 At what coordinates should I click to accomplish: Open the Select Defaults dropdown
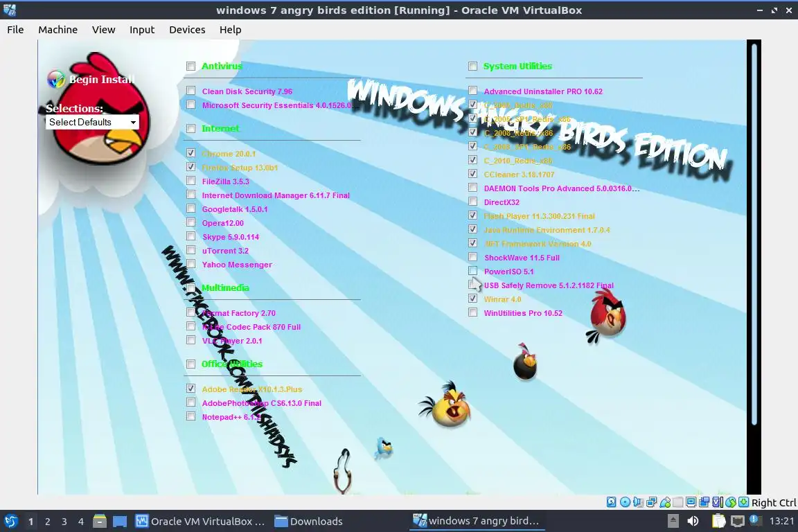[92, 122]
